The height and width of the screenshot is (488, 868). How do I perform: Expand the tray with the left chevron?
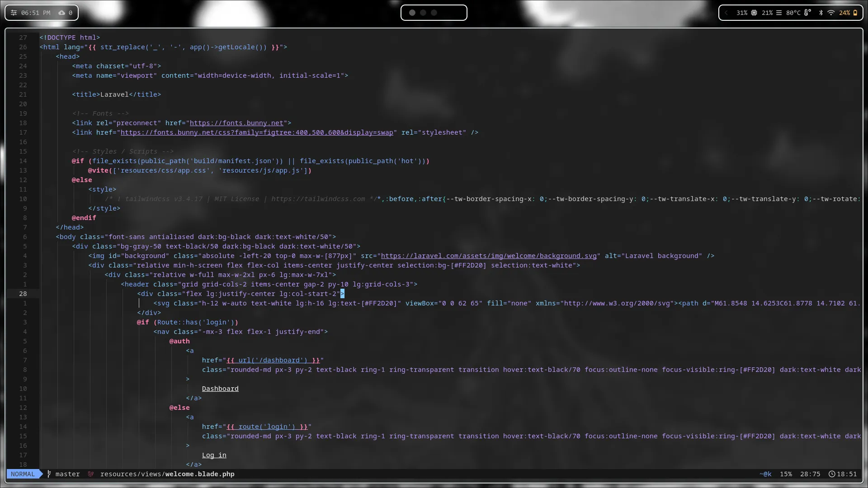coord(726,13)
